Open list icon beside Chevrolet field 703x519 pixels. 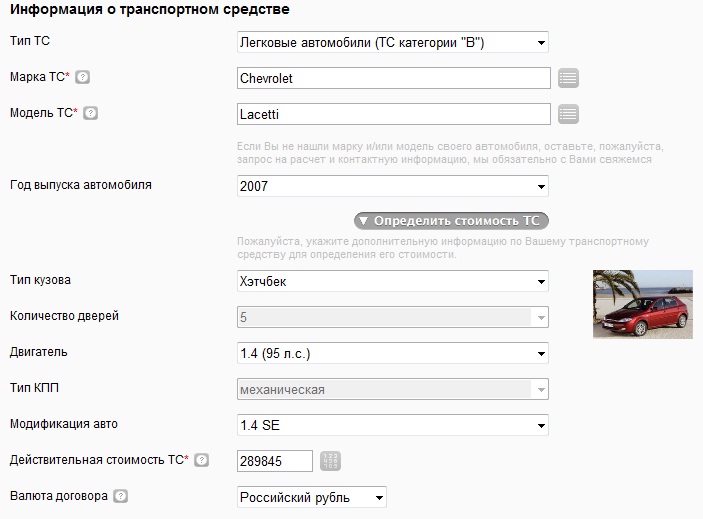click(x=568, y=78)
